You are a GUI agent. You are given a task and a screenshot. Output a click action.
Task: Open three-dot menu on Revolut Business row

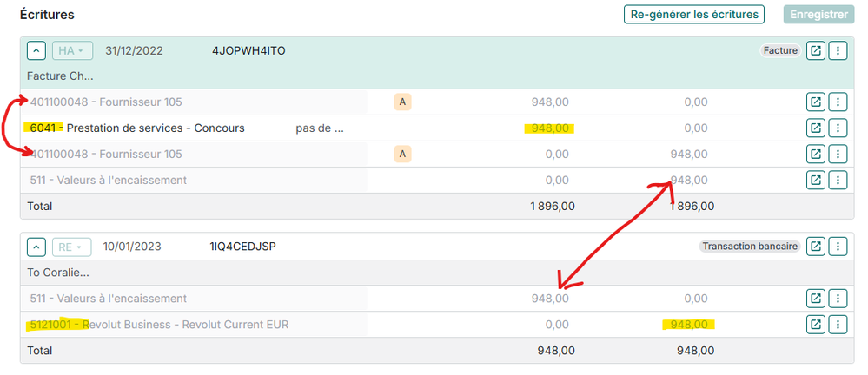838,325
